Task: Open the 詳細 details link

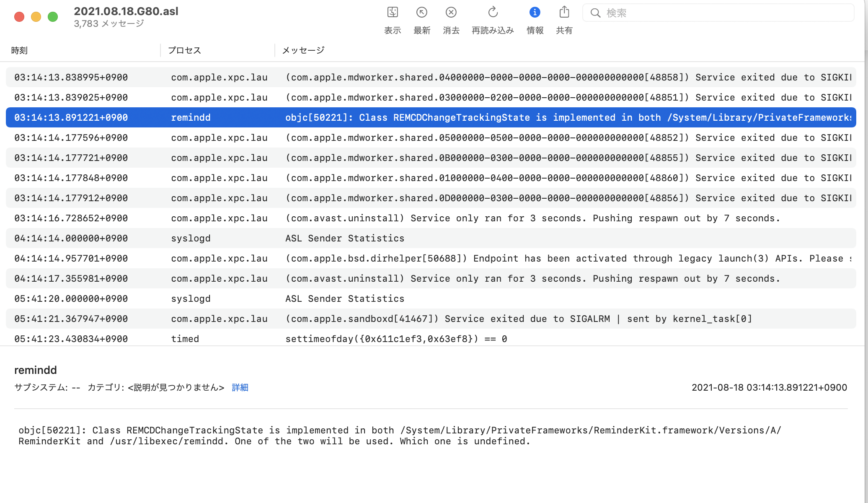Action: tap(240, 387)
